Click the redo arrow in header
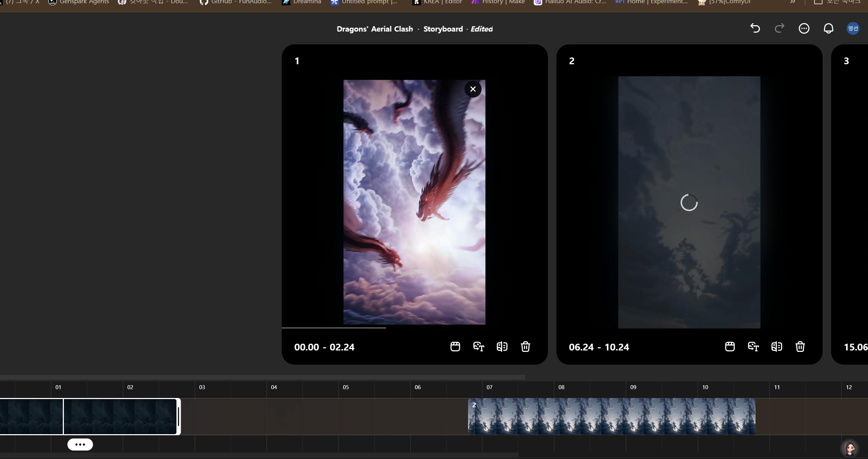This screenshot has height=459, width=868. coord(779,28)
